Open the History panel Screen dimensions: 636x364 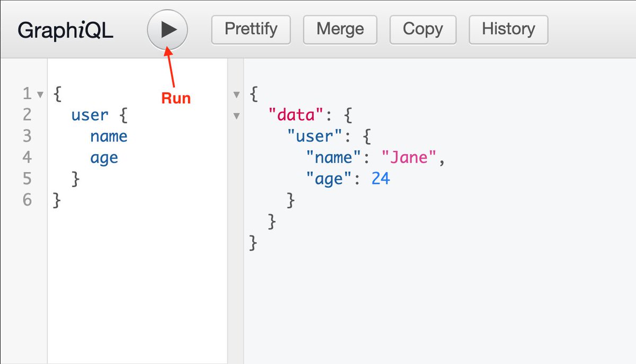click(508, 30)
